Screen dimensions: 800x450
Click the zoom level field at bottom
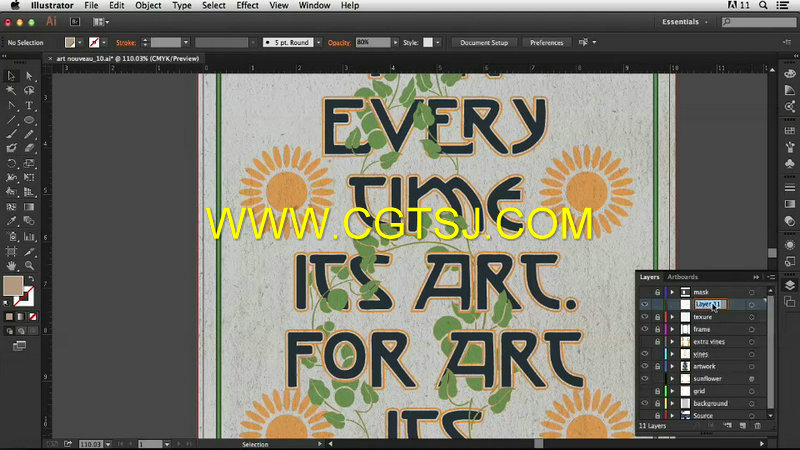point(91,444)
